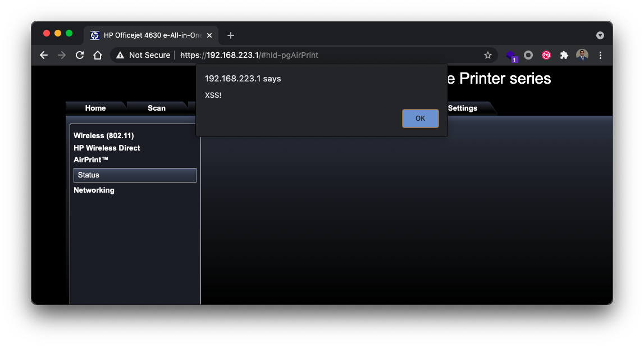
Task: Open a new browser tab
Action: (x=231, y=35)
